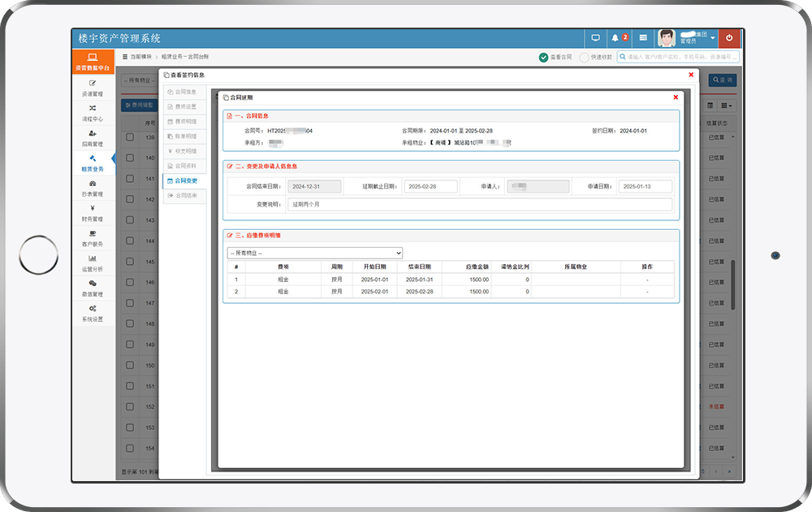Select the 查看合同 radio option
Image resolution: width=812 pixels, height=512 pixels.
pos(543,57)
